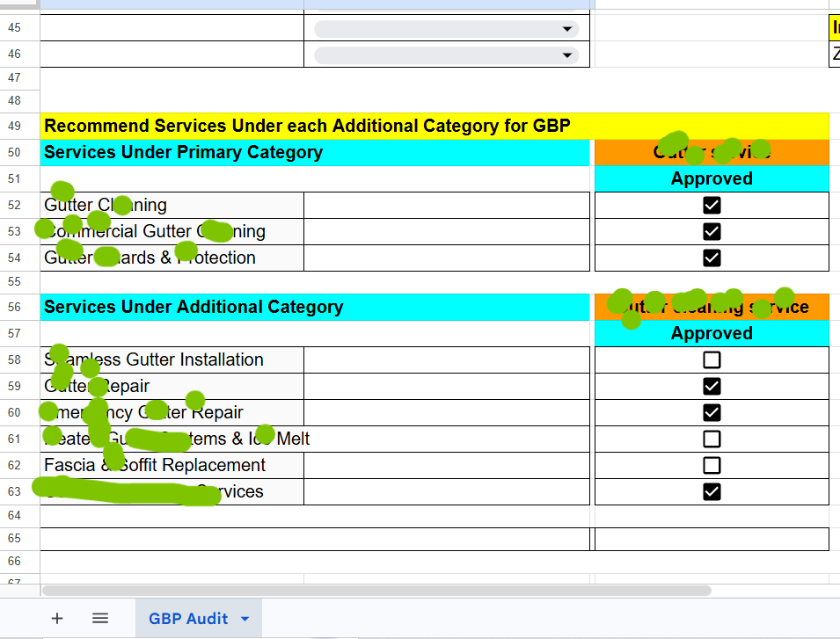Screen dimensions: 840x639
Task: Check the Seamless Gutter Installation checkbox
Action: (x=712, y=359)
